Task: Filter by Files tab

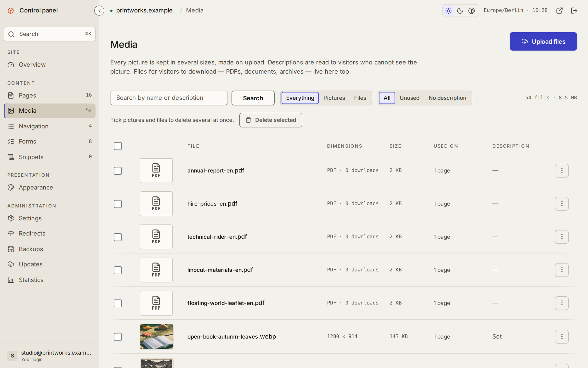Action: (x=360, y=98)
